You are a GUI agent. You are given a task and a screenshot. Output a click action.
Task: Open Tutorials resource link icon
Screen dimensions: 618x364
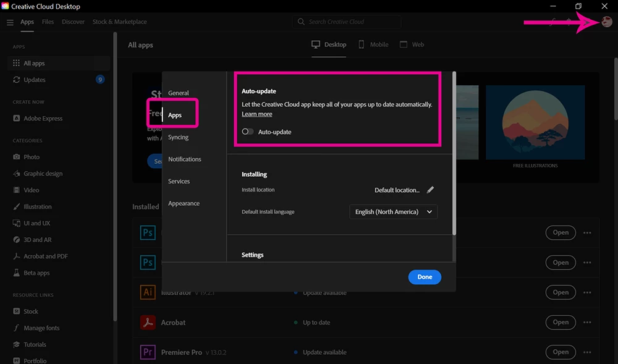[17, 344]
